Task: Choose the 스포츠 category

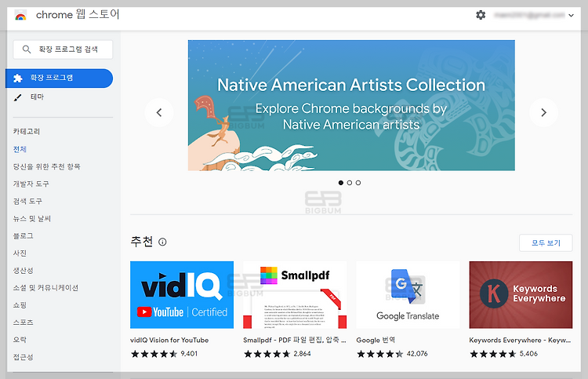Action: point(24,322)
